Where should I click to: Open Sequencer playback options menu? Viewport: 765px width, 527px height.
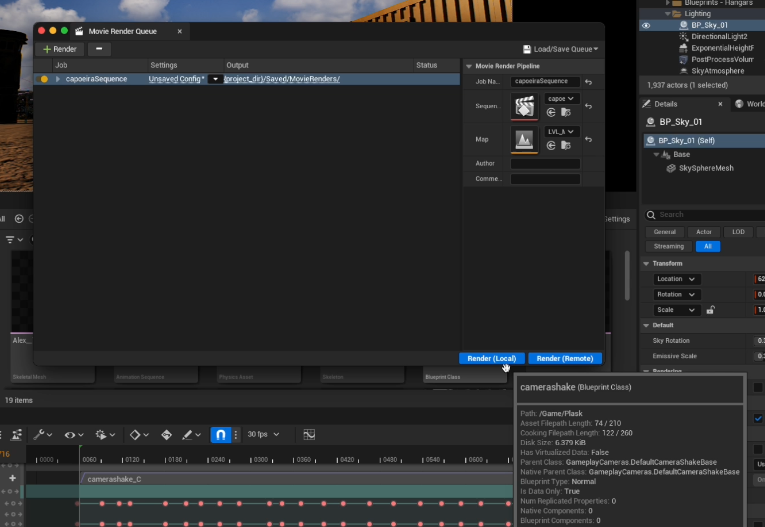tap(105, 434)
